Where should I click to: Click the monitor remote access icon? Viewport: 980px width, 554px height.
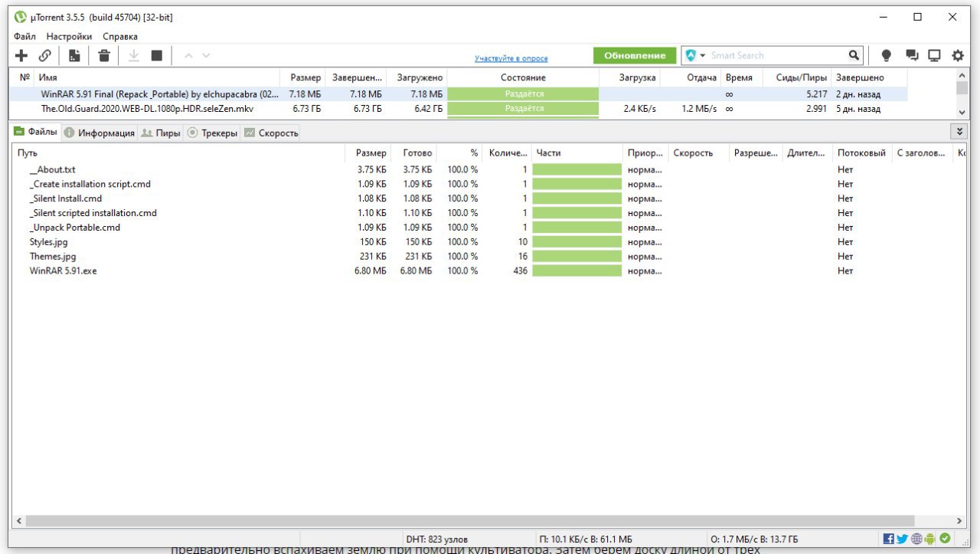click(934, 55)
